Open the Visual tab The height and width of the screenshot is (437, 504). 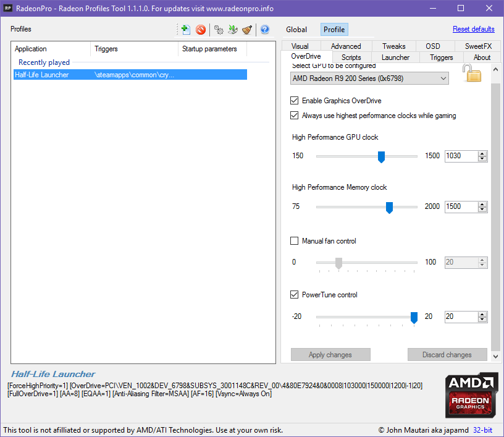click(x=300, y=46)
